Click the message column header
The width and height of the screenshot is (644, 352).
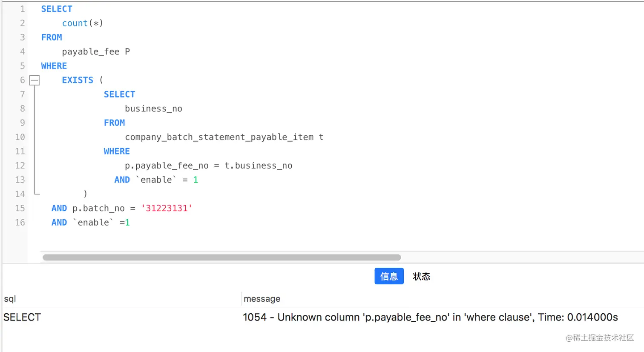262,299
